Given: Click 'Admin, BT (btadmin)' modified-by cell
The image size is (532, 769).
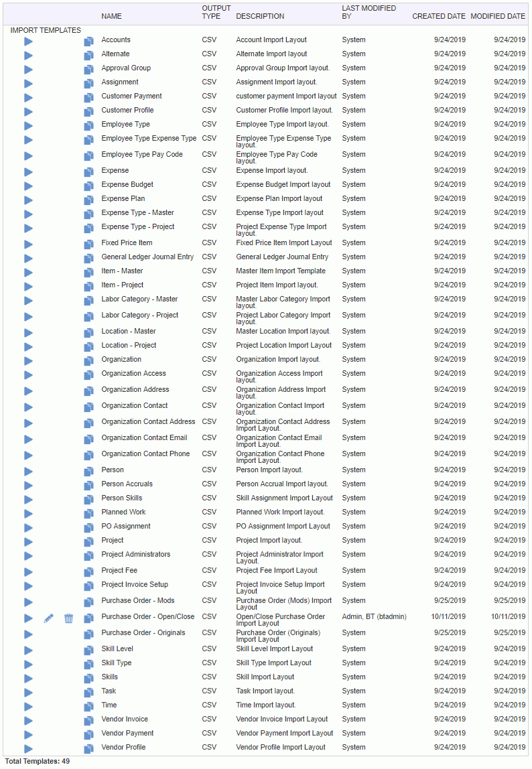Looking at the screenshot, I should (374, 616).
